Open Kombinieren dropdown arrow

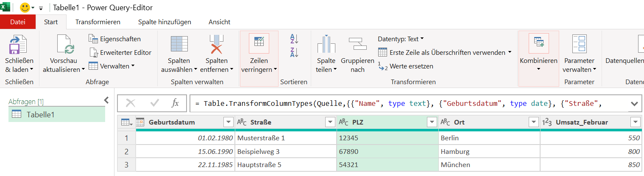pyautogui.click(x=538, y=69)
